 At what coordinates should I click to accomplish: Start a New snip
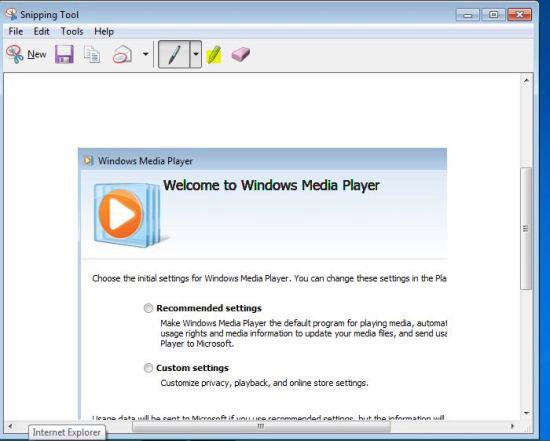26,54
